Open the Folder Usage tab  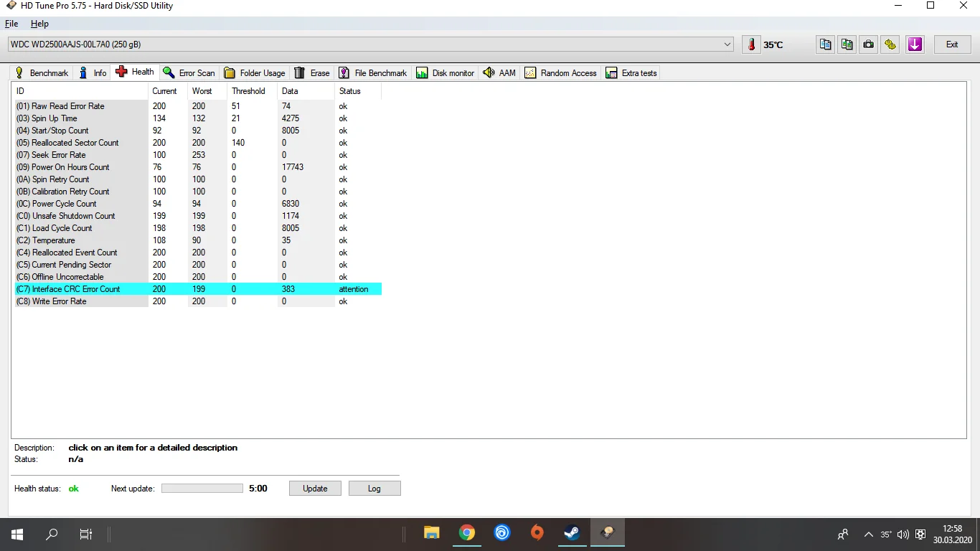click(255, 73)
